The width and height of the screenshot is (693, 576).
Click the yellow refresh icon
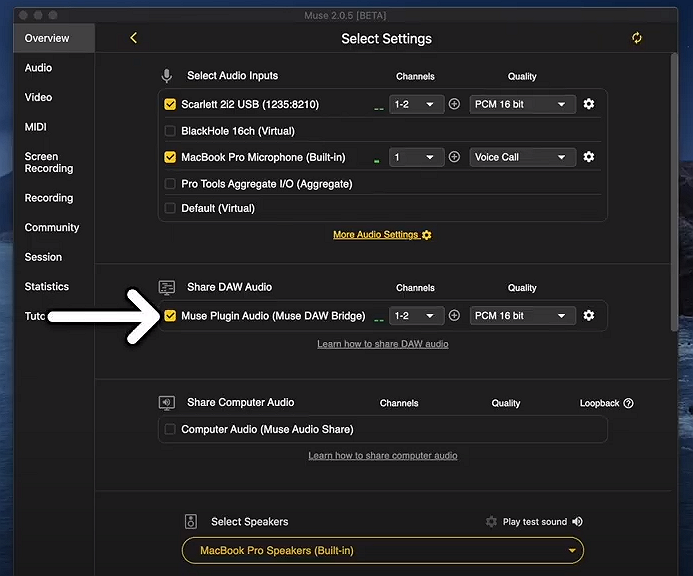(636, 38)
